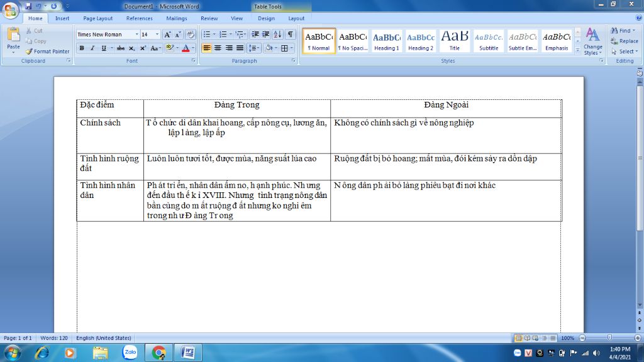Copy the selected text
Viewport: 644px width, 362px height.
(x=36, y=41)
